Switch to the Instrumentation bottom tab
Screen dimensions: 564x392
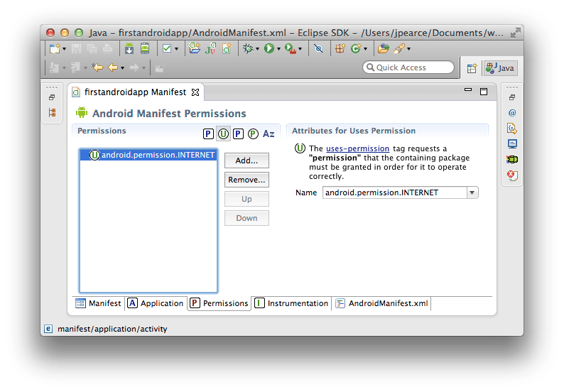coord(291,303)
